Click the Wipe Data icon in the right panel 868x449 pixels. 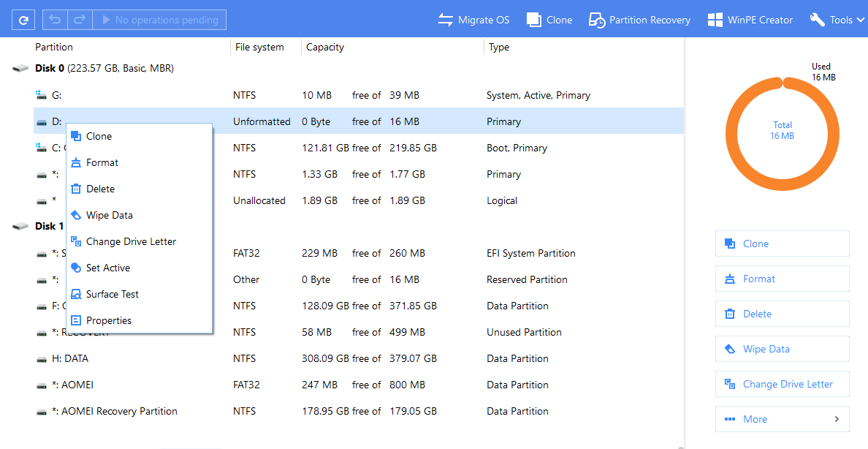[x=730, y=350]
